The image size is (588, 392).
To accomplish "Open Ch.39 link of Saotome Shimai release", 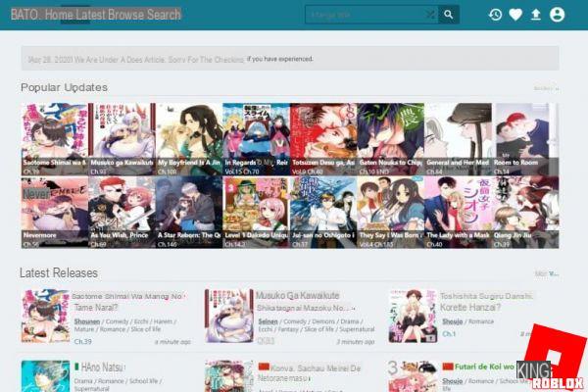I will click(83, 342).
